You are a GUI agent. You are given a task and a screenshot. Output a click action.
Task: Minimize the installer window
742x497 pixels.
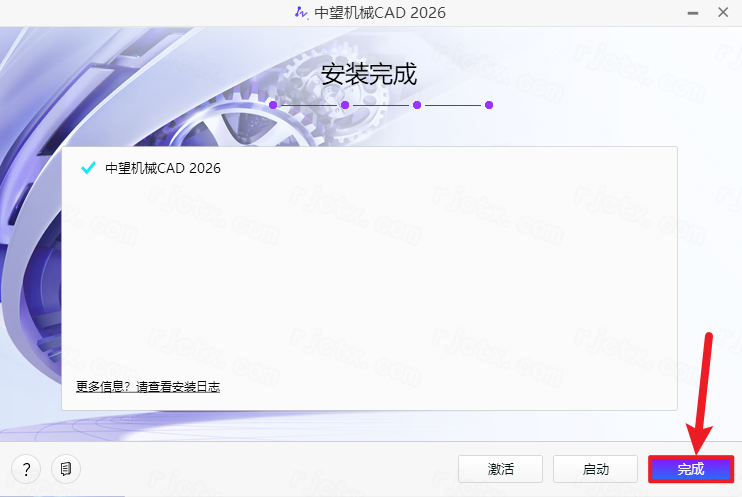click(693, 13)
